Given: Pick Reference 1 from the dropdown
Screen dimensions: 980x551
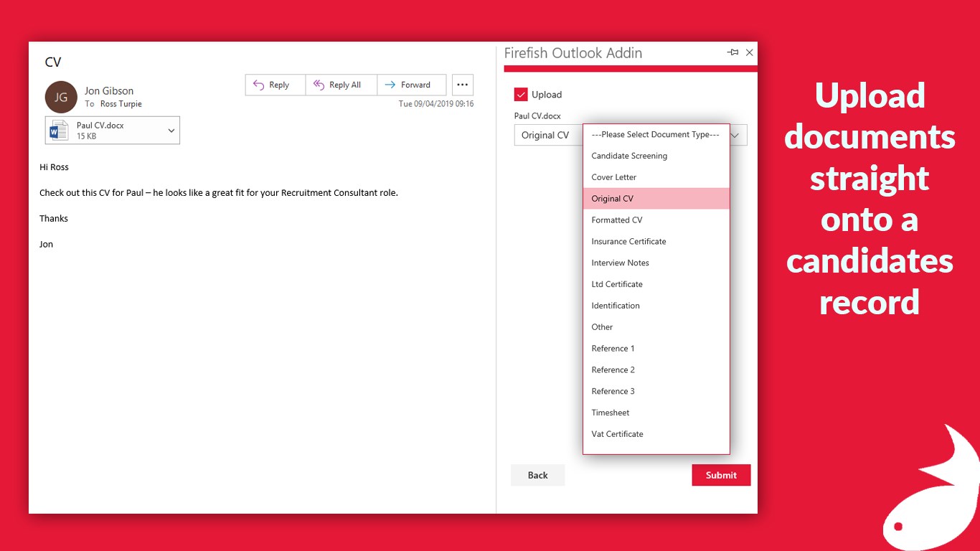Looking at the screenshot, I should point(656,349).
